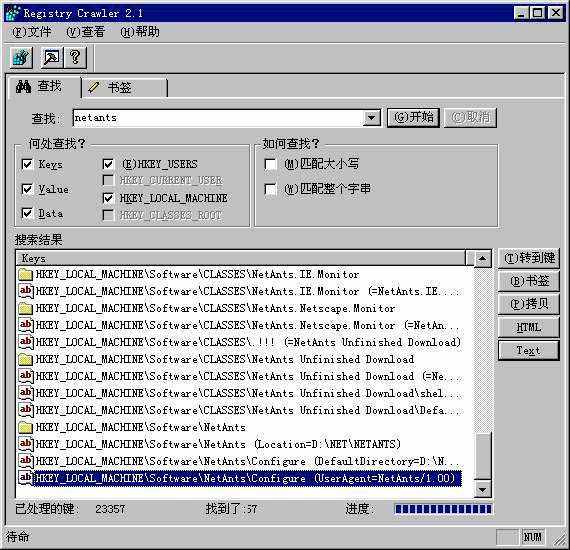Click ab icon of Location=D:\NET\NETANTS entry
The width and height of the screenshot is (570, 550).
25,444
